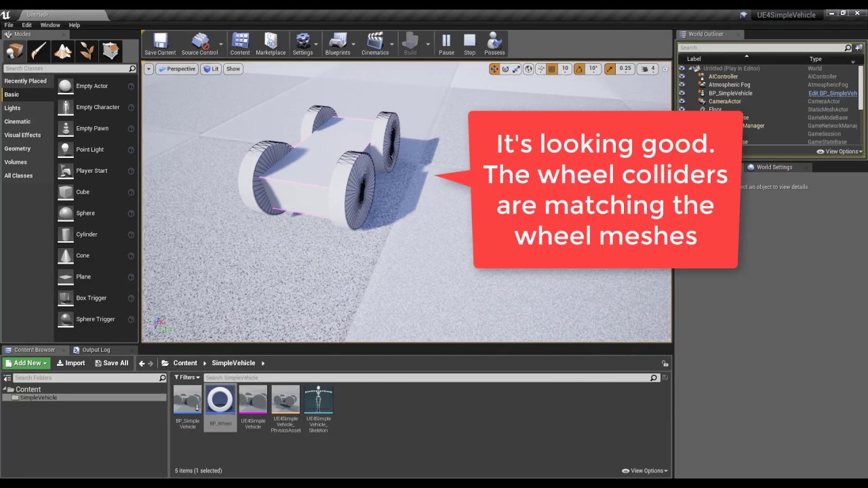Open the Lit view mode menu
Image resolution: width=868 pixels, height=488 pixels.
click(212, 68)
